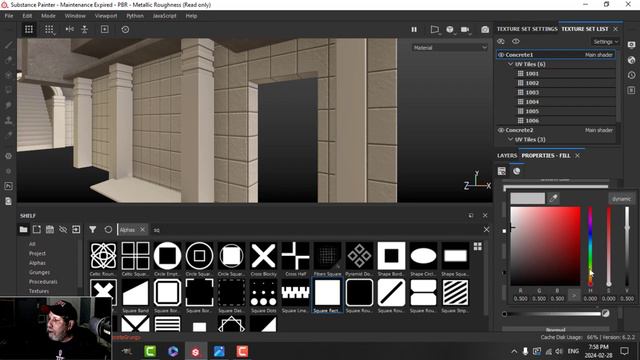The height and width of the screenshot is (360, 640).
Task: Toggle visibility of Concrete1 texture set
Action: click(x=501, y=55)
